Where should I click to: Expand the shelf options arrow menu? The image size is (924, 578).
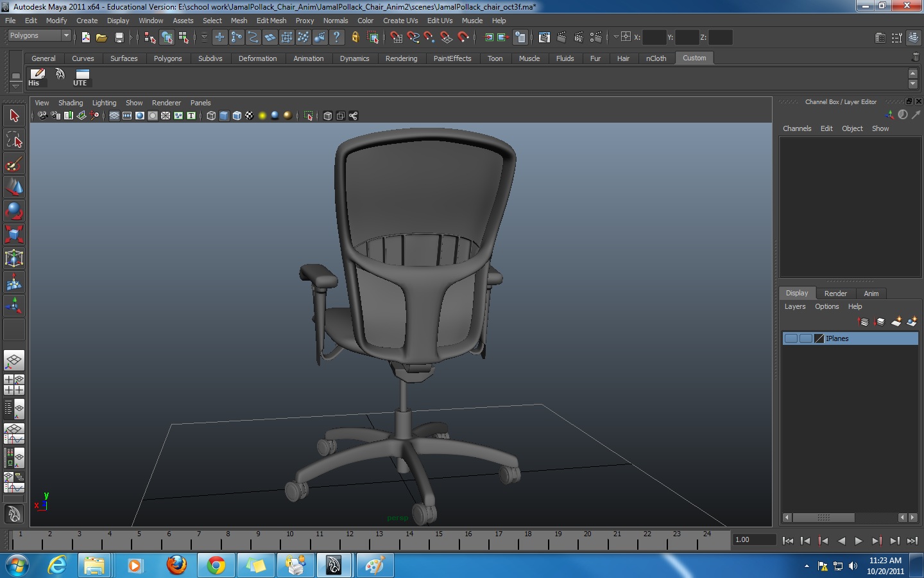pos(15,86)
